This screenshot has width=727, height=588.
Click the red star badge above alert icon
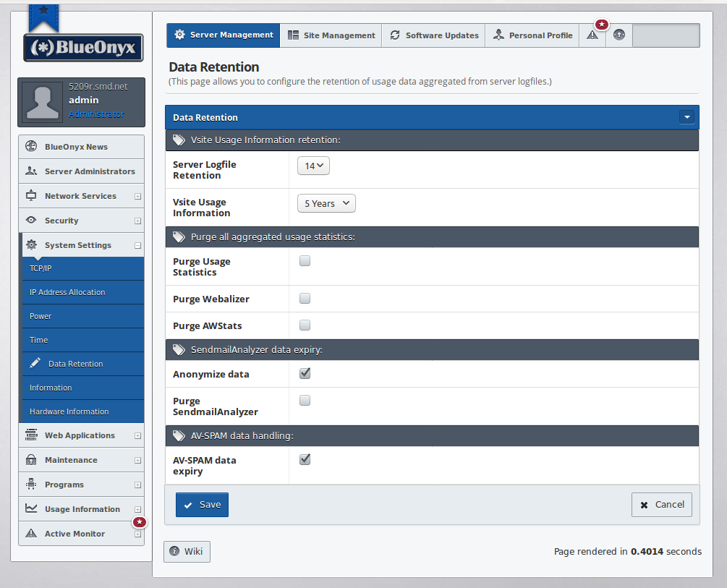(602, 24)
